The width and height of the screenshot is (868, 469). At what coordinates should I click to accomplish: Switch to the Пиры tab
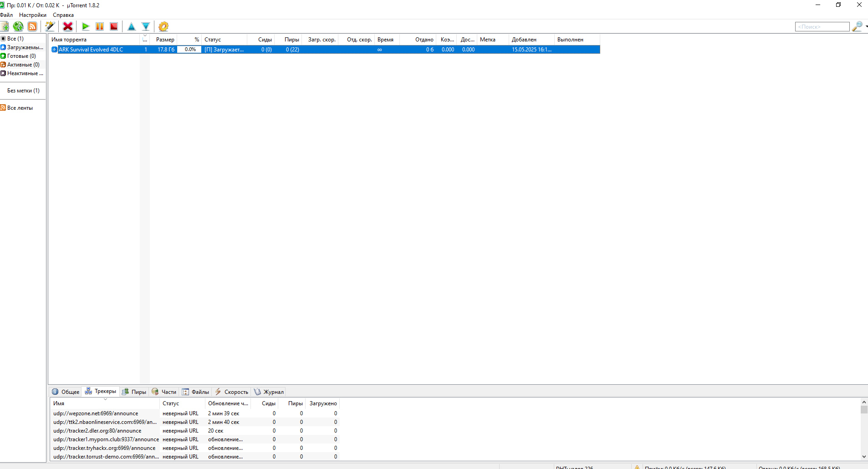134,392
